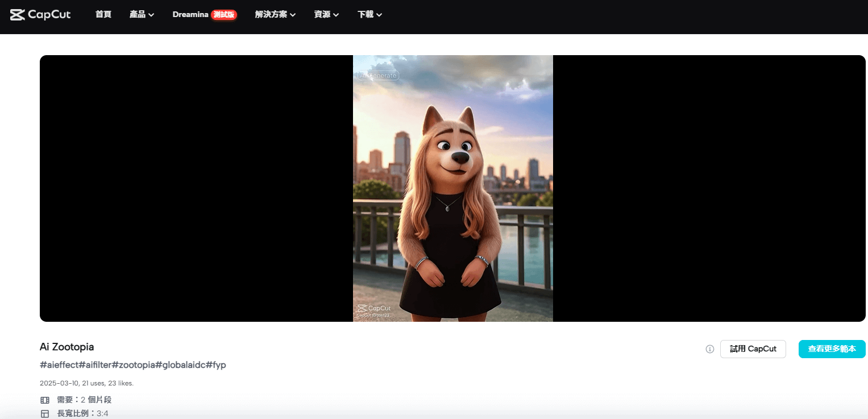Click the AI generate badge on the video
The image size is (868, 419).
[377, 74]
